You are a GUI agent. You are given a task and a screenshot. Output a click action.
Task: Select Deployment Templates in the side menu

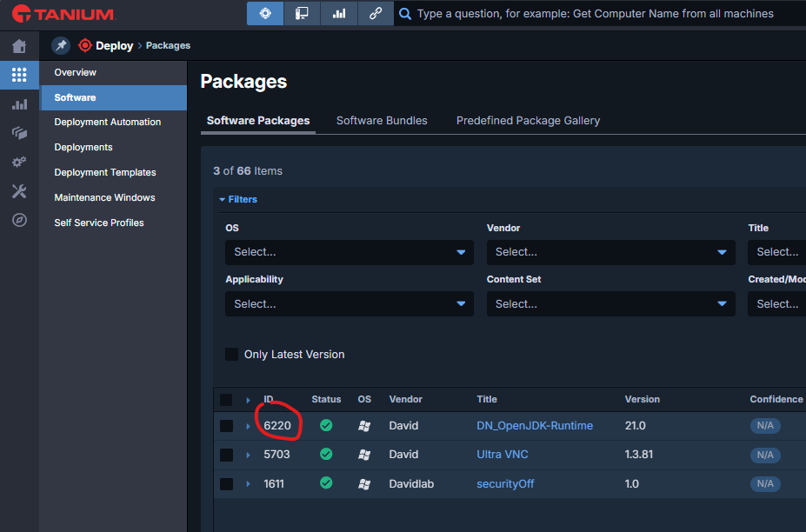[105, 172]
